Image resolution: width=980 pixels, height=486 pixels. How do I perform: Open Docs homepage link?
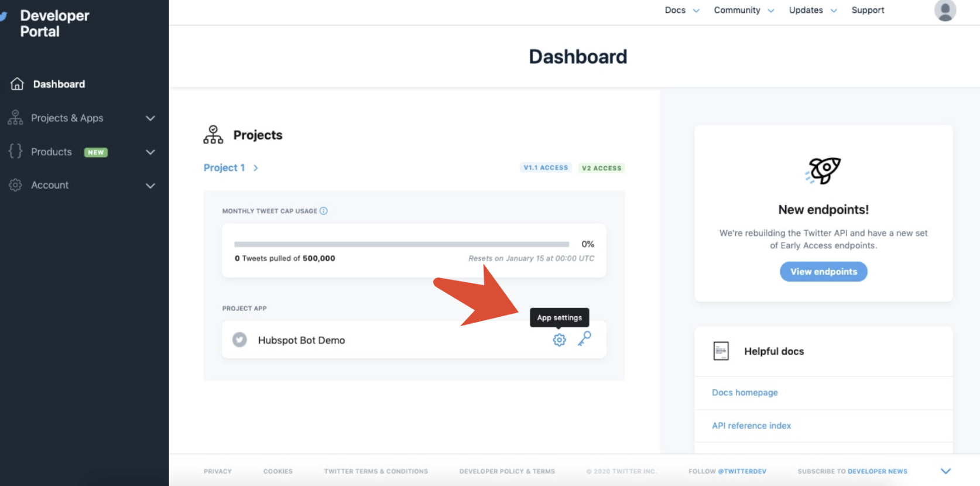point(745,392)
